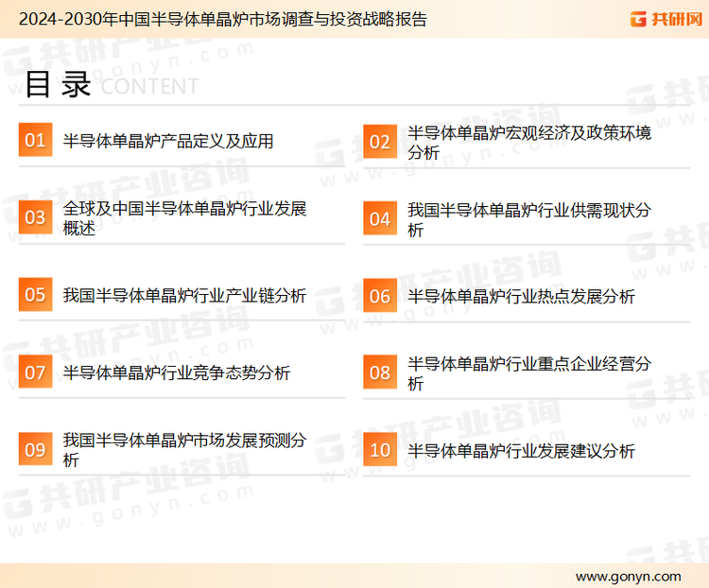Open chapter 半导体单晶炉行业重点企业经营分析

[529, 373]
